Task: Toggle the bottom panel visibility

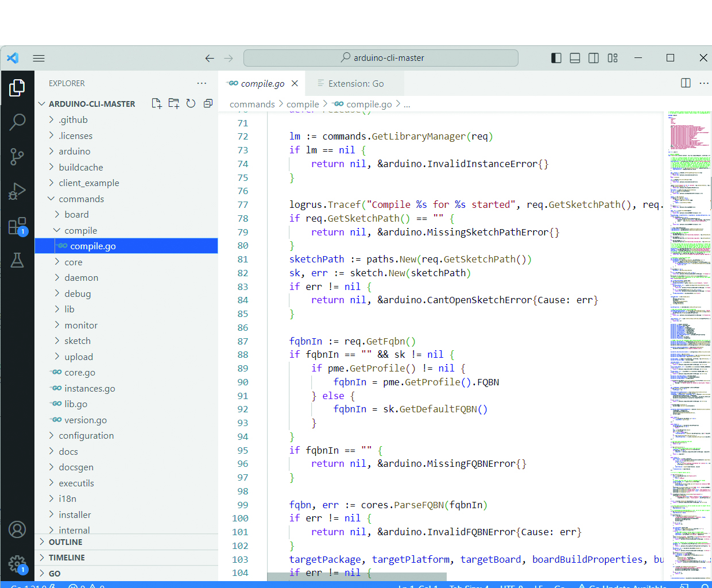Action: (575, 58)
